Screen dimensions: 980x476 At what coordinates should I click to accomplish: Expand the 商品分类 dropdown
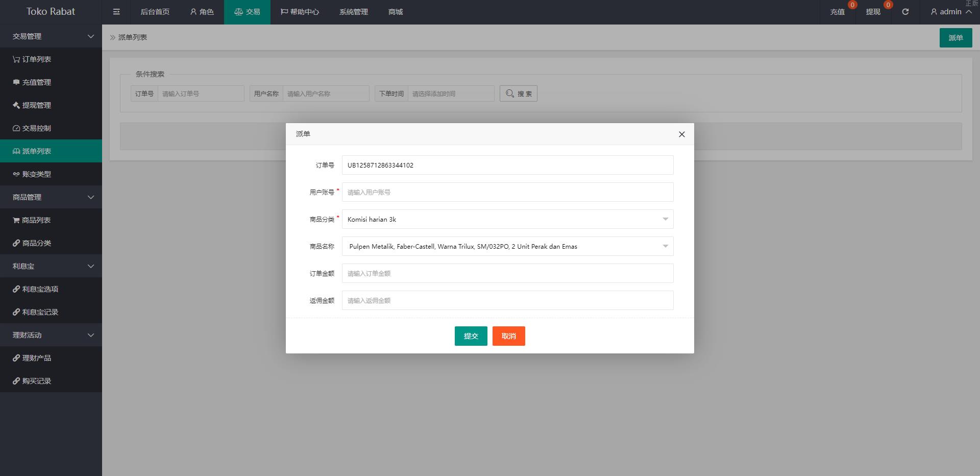pyautogui.click(x=507, y=219)
